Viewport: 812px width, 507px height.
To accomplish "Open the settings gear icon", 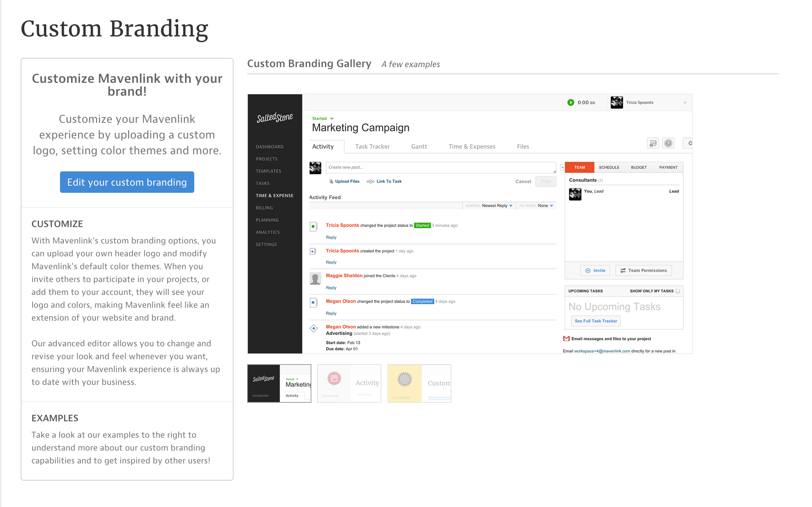I will [690, 144].
